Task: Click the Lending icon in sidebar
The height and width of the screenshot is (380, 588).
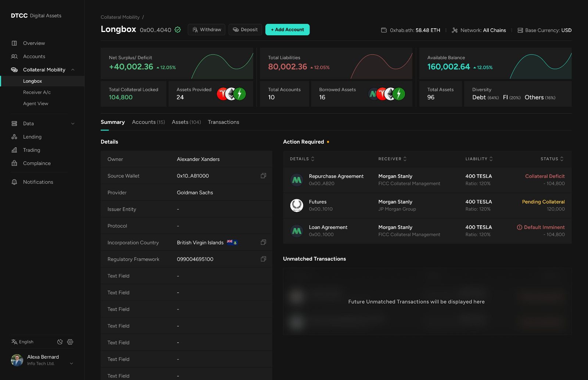Action: [14, 137]
